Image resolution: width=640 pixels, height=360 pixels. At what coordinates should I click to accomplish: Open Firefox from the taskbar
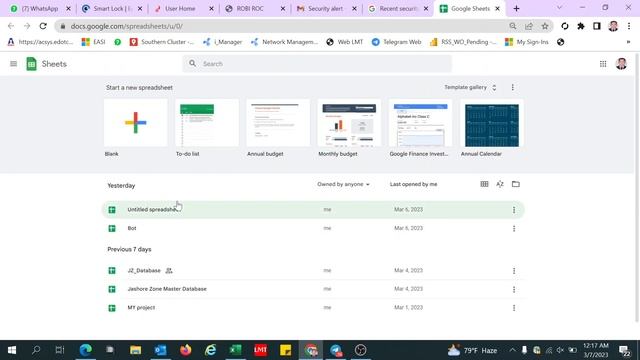[186, 350]
